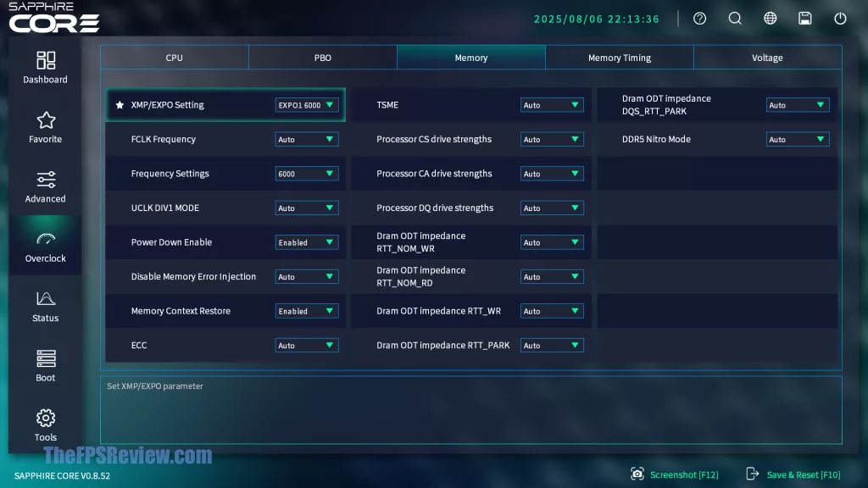Open the Dashboard section icon
Viewport: 868px width, 488px height.
pos(46,60)
